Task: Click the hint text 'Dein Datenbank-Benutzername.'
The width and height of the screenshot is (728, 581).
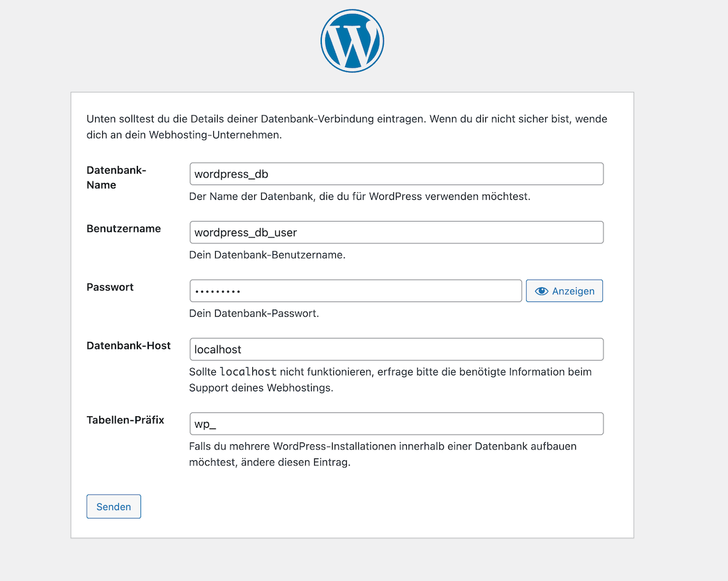Action: pos(267,255)
